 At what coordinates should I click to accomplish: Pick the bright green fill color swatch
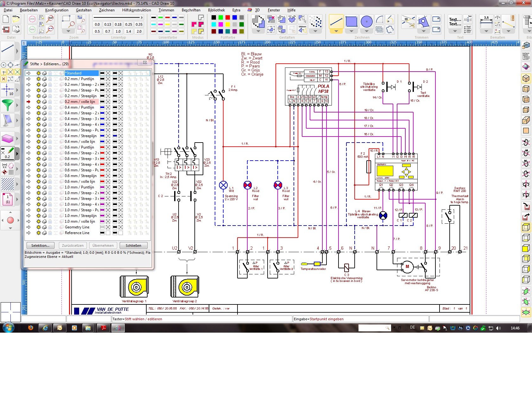click(x=221, y=17)
